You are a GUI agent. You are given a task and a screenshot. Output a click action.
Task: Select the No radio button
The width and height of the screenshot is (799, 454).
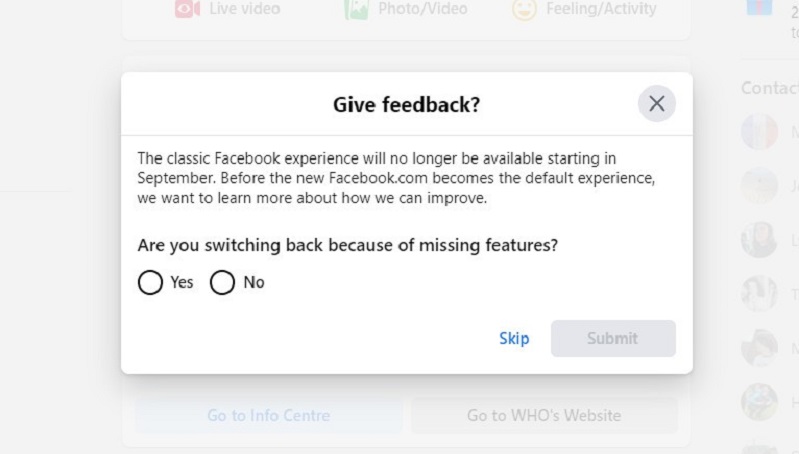(222, 283)
